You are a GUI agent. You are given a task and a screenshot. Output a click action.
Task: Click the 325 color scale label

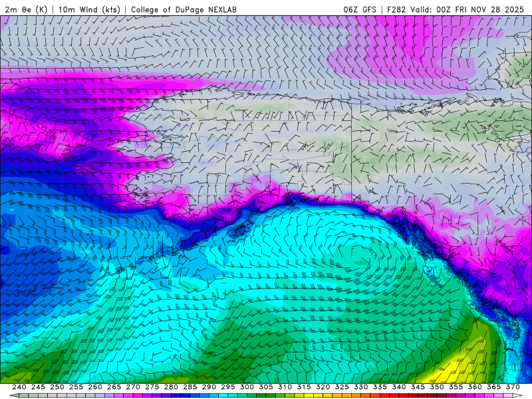point(342,387)
